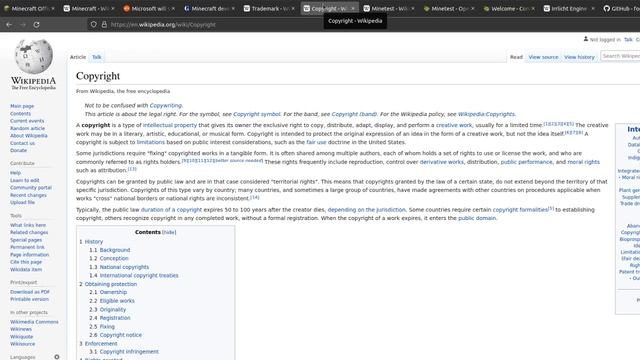The image size is (640, 360).
Task: Select the Article tab
Action: 78,57
